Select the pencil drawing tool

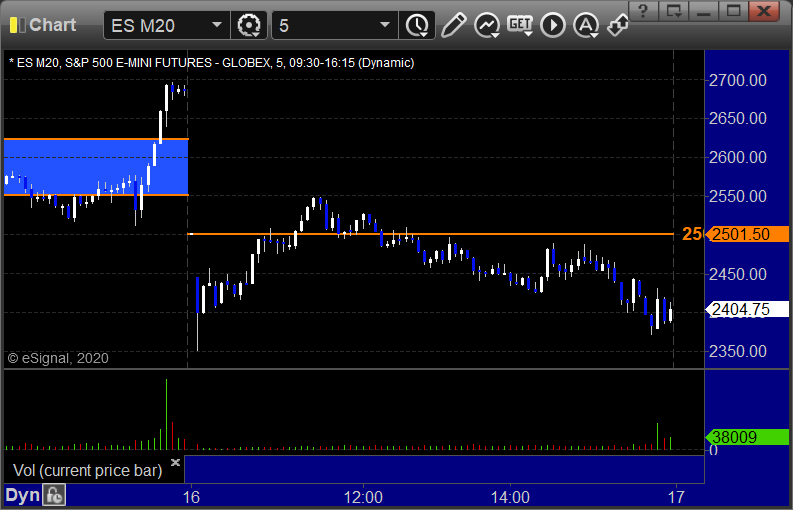pos(453,25)
